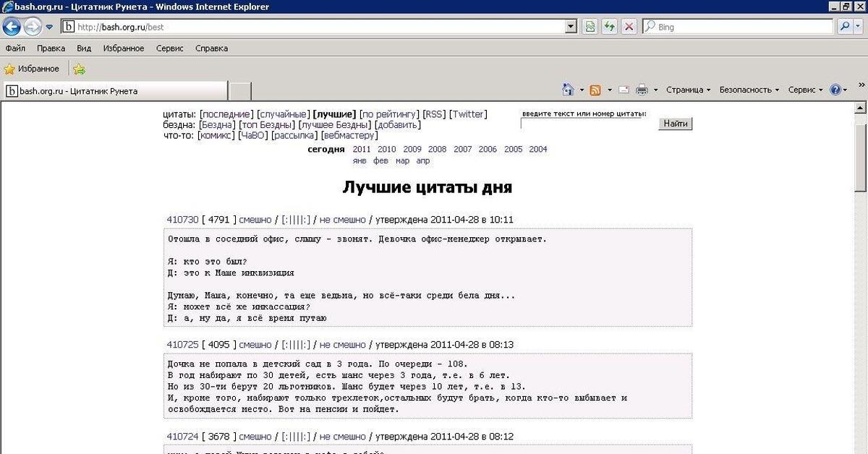Select the bash.org.ru - Цитатник Рунета tab
Screen dimensions: 868x454
(114, 91)
